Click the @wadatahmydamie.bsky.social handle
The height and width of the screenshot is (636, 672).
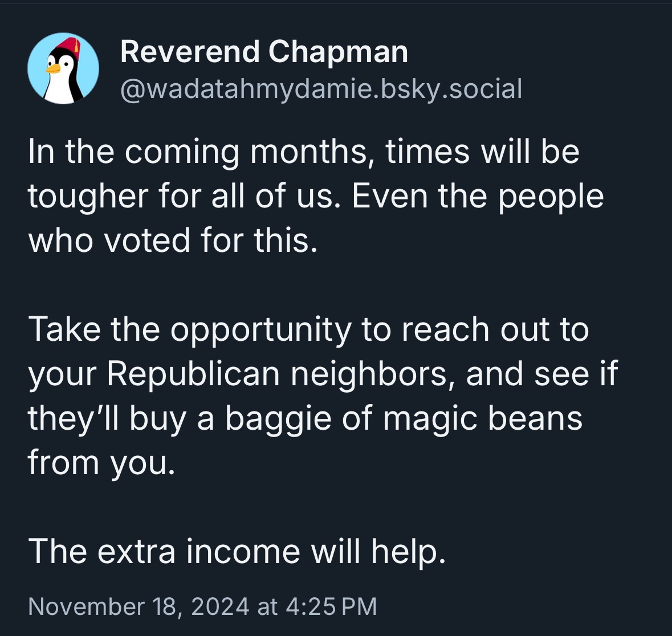321,89
